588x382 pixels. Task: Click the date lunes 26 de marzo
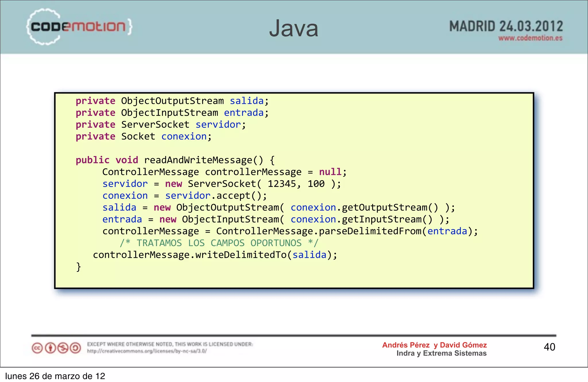pos(55,376)
